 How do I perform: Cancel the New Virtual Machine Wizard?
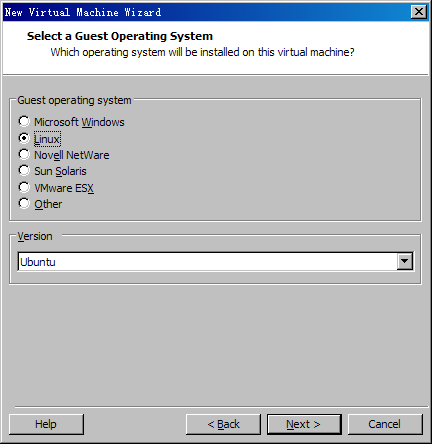pyautogui.click(x=385, y=424)
